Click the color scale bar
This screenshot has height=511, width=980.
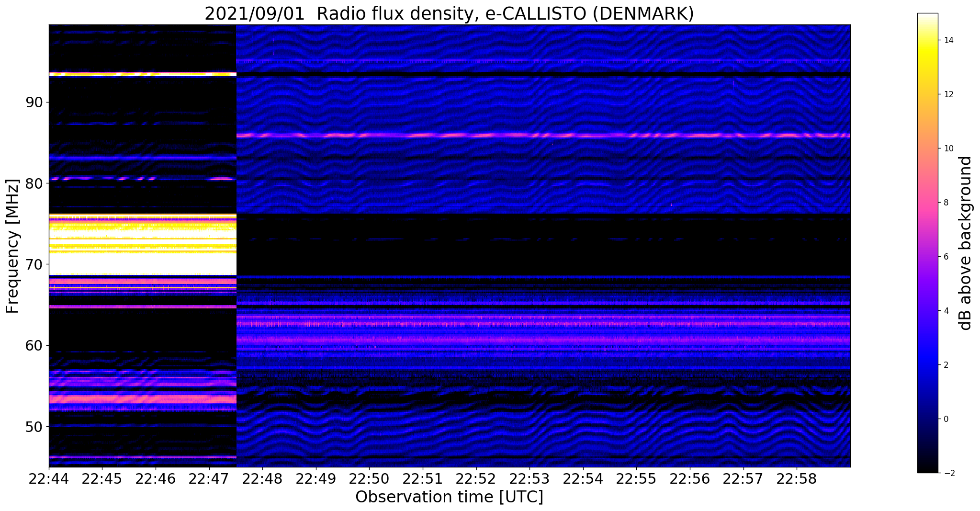(x=927, y=243)
